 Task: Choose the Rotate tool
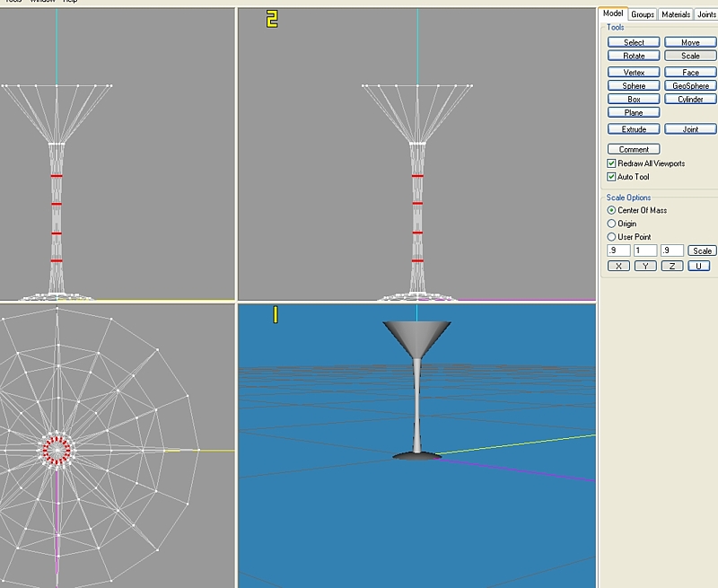pos(634,56)
